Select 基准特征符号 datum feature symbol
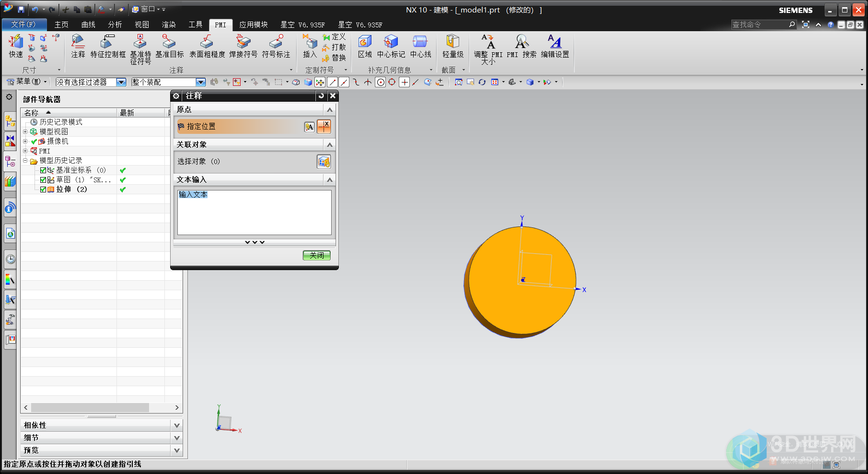 [140, 49]
